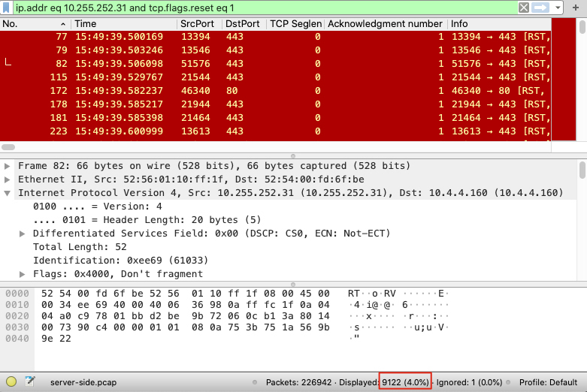Apply the display filter arrow button

540,8
